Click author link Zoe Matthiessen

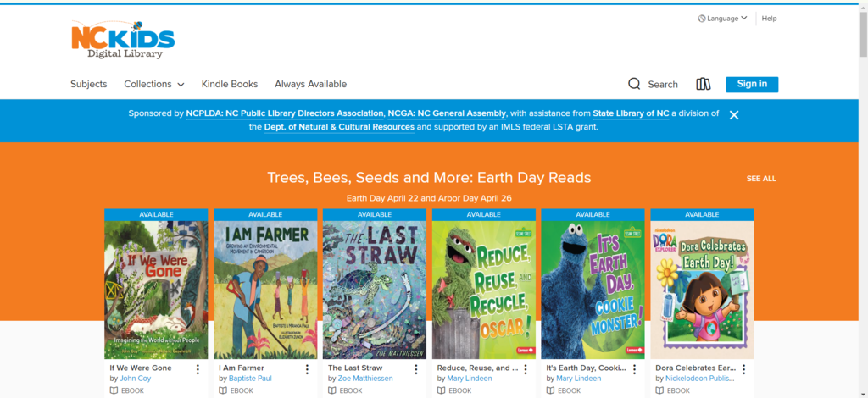(x=365, y=379)
